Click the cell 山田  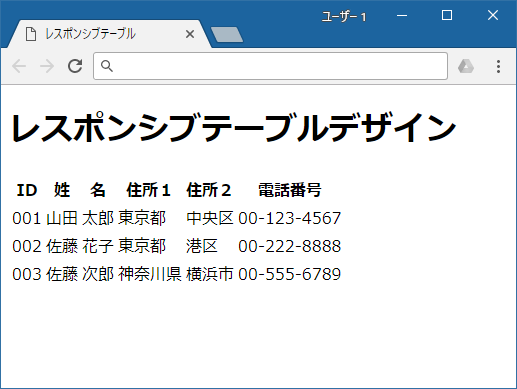pyautogui.click(x=62, y=218)
